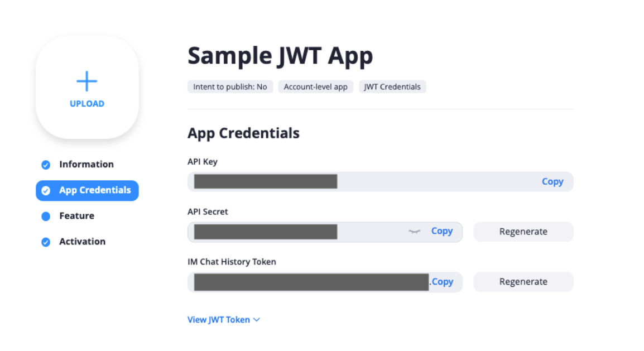
Task: Go to the Activation section
Action: (x=82, y=242)
